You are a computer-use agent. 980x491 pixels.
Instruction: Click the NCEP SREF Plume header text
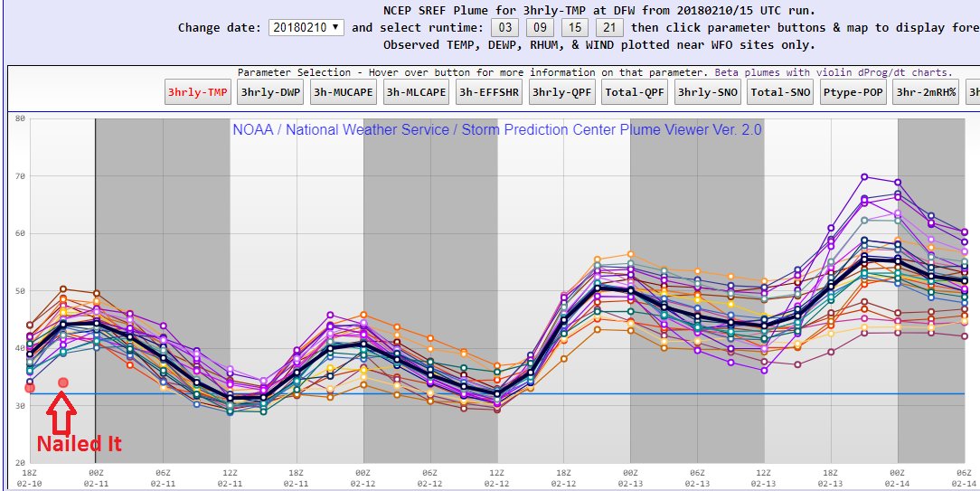599,11
